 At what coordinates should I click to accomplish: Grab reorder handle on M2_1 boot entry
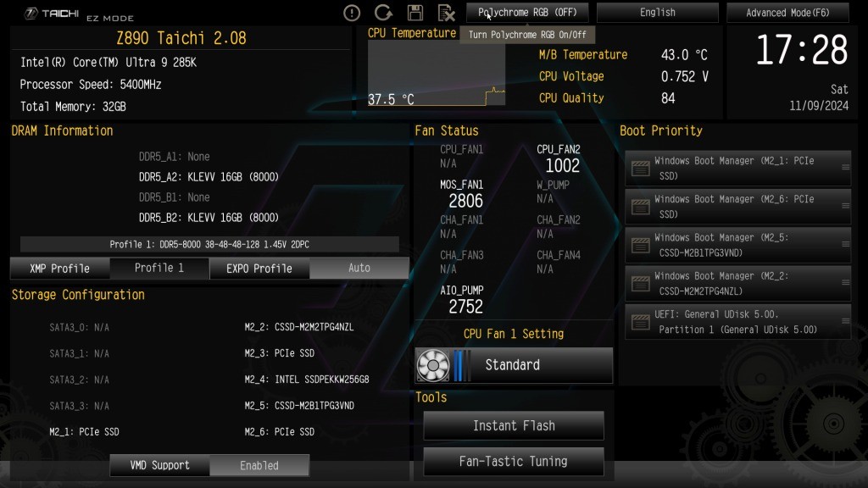click(845, 167)
